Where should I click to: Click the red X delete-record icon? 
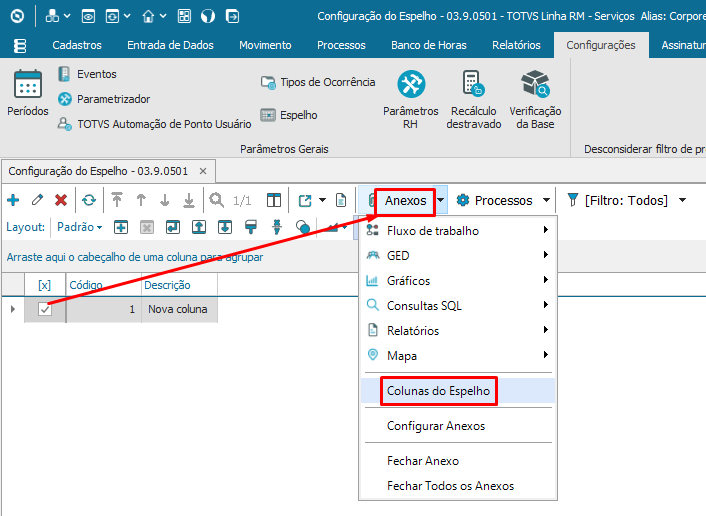(x=61, y=200)
